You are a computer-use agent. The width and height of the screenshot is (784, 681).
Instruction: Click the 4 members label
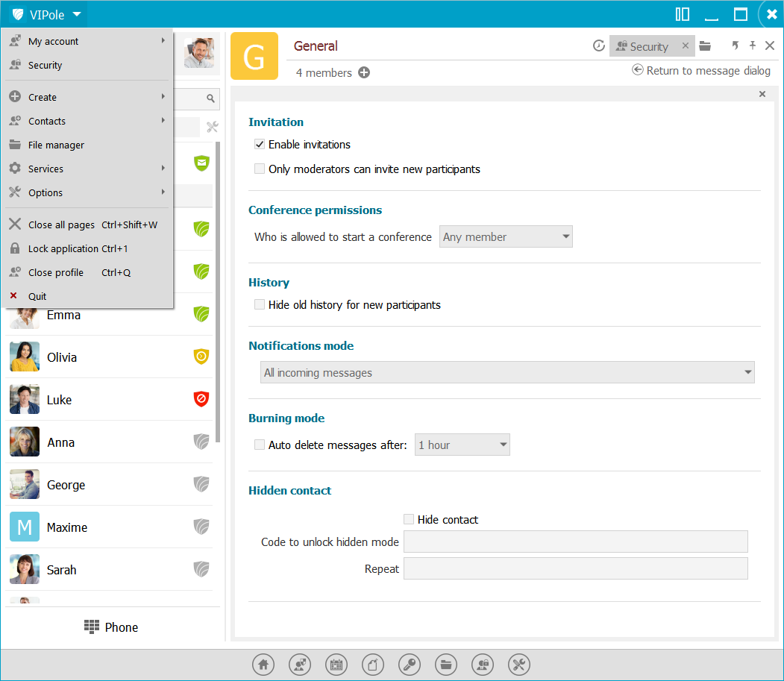(324, 73)
